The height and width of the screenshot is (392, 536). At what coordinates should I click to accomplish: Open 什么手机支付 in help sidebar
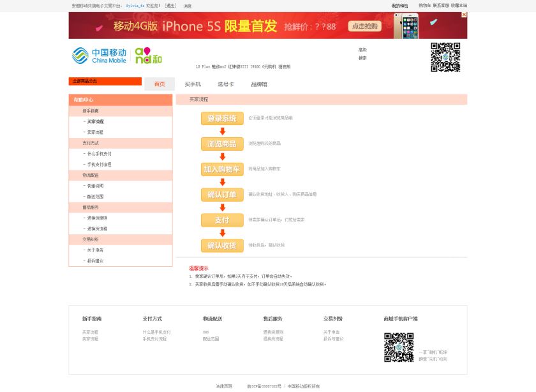tap(99, 154)
